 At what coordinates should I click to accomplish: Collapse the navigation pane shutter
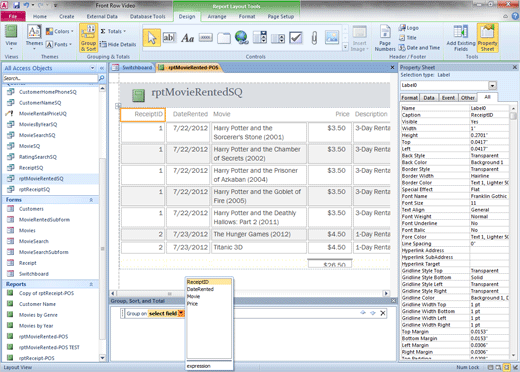click(x=102, y=68)
